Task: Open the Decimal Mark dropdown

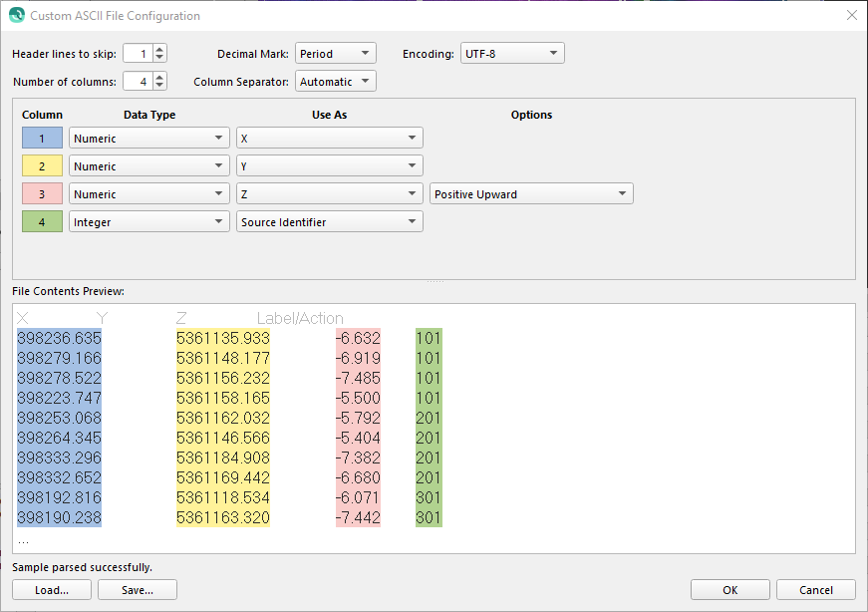Action: click(x=336, y=53)
